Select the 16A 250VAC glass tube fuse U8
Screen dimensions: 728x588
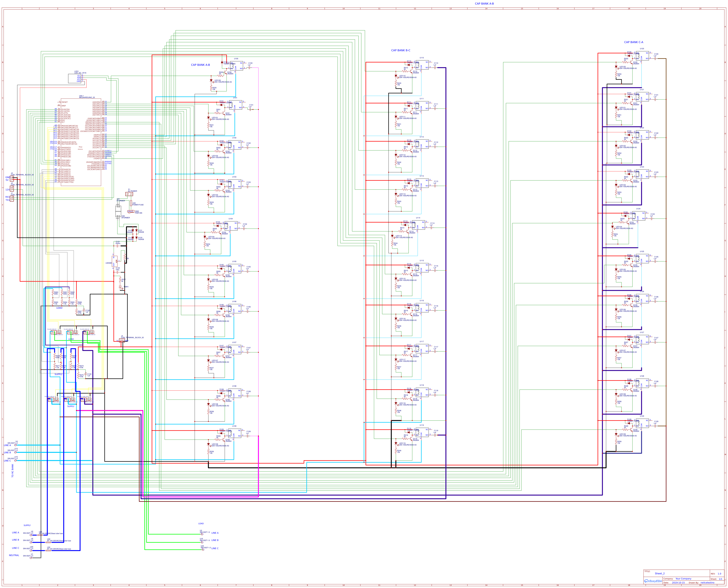click(x=40, y=535)
